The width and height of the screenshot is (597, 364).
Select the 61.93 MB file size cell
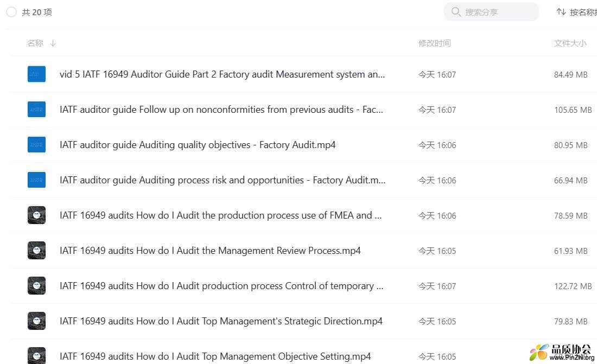click(571, 251)
